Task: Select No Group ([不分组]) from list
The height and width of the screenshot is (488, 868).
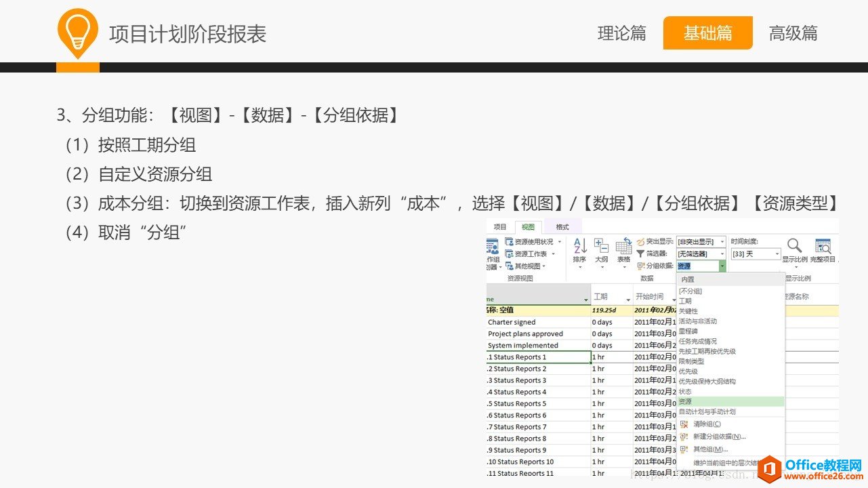Action: click(x=691, y=291)
